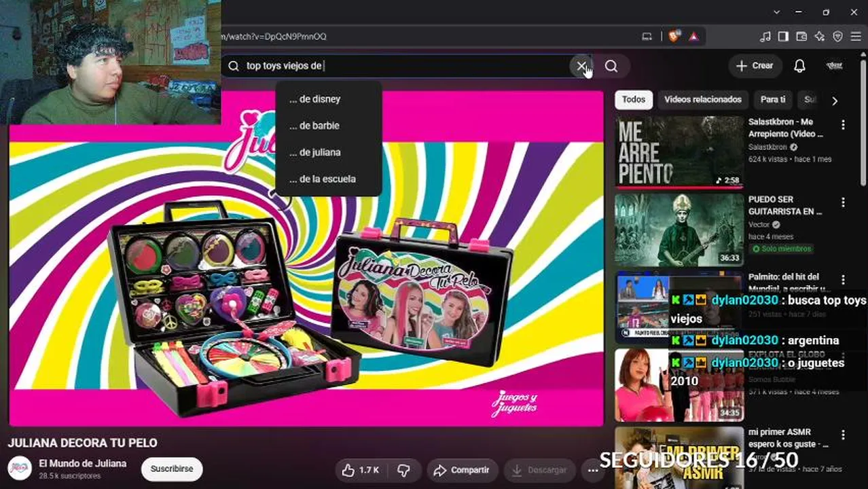
Task: Open the 'Salastkbron - Me Arrepiento' video title
Action: coord(786,128)
